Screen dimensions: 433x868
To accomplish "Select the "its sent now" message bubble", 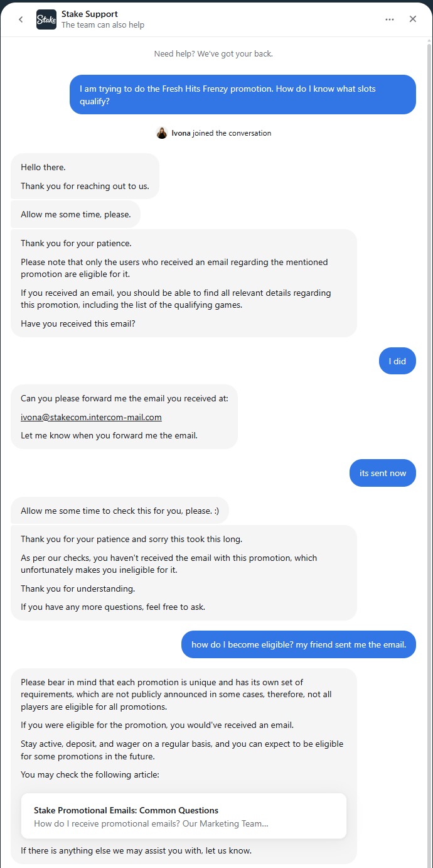I will click(x=383, y=473).
